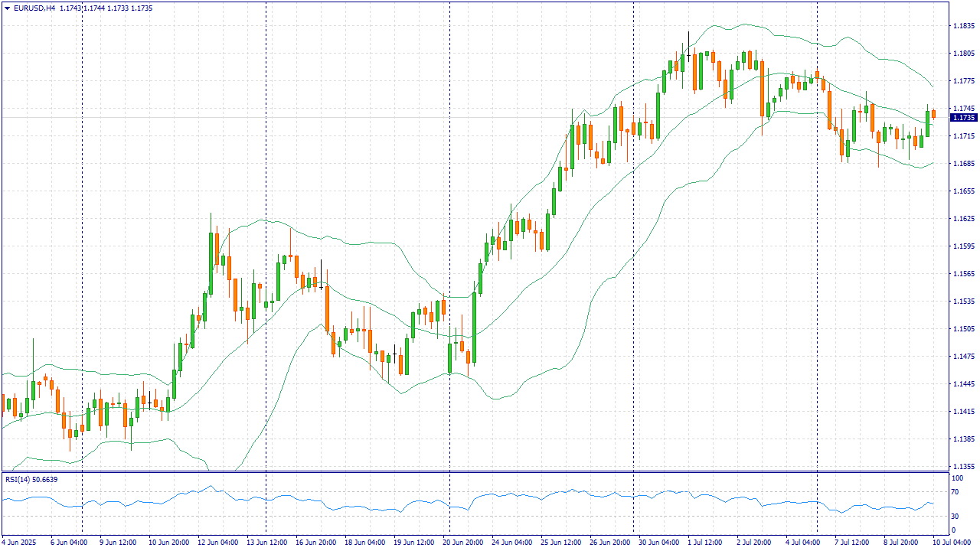Image resolution: width=980 pixels, height=551 pixels.
Task: Select the 13 Jun 12:00 time label
Action: click(266, 543)
